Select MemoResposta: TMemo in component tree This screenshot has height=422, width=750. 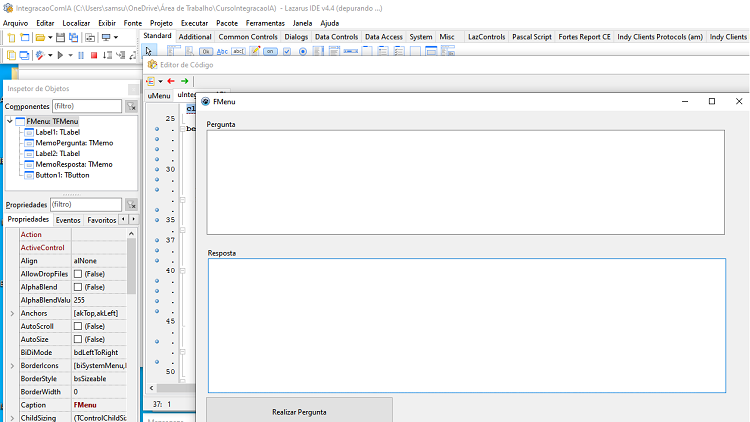coord(74,164)
